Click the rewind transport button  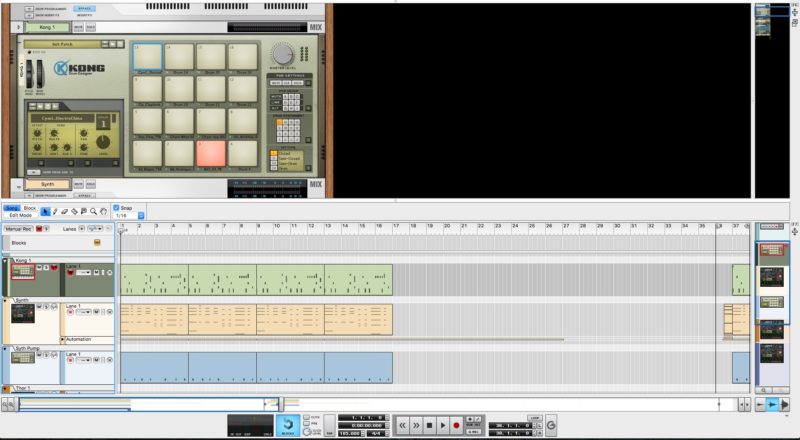(403, 425)
